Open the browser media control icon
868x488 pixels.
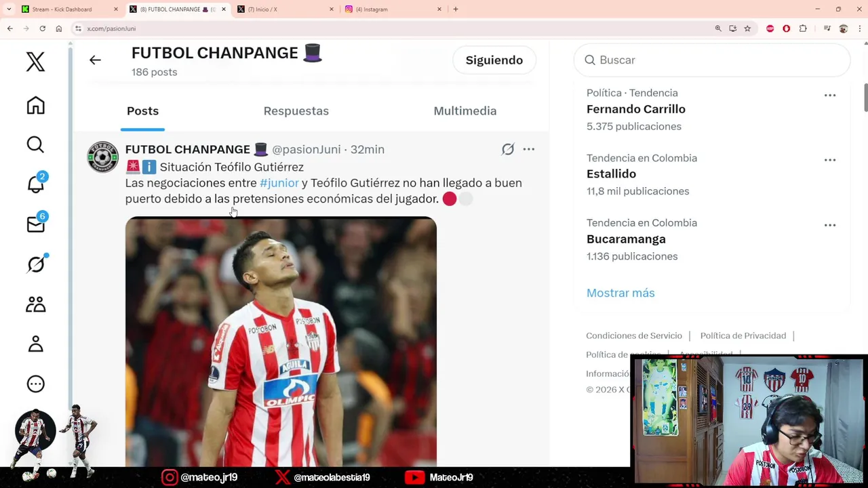827,28
